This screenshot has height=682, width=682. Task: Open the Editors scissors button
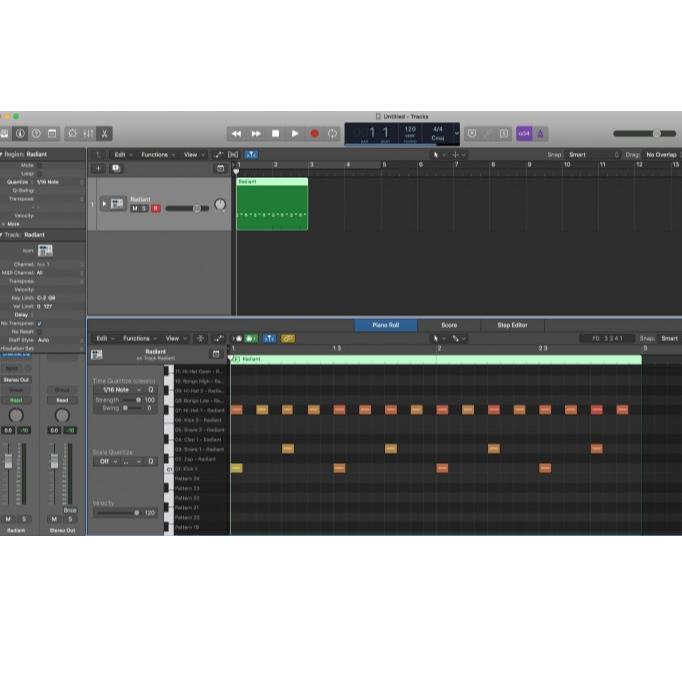[105, 133]
